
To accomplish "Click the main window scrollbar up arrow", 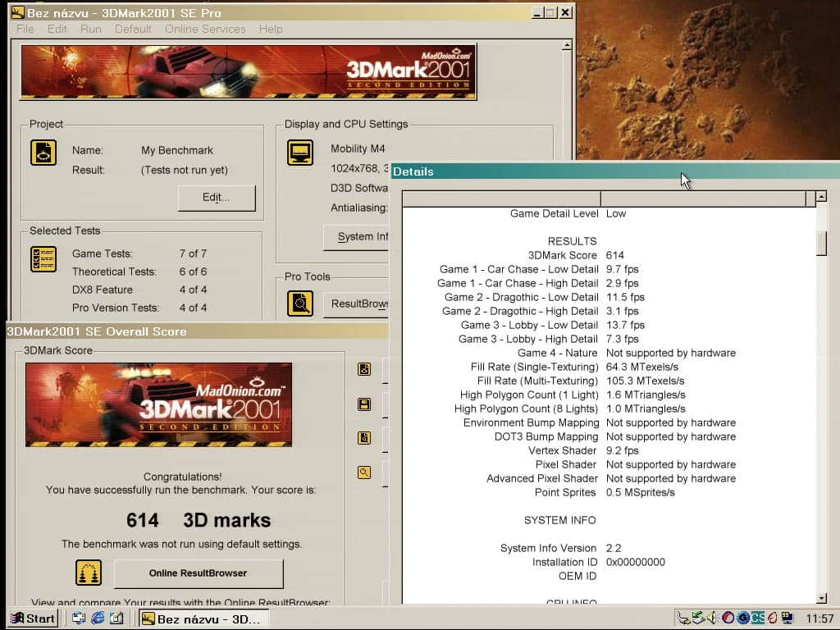I will [x=566, y=46].
